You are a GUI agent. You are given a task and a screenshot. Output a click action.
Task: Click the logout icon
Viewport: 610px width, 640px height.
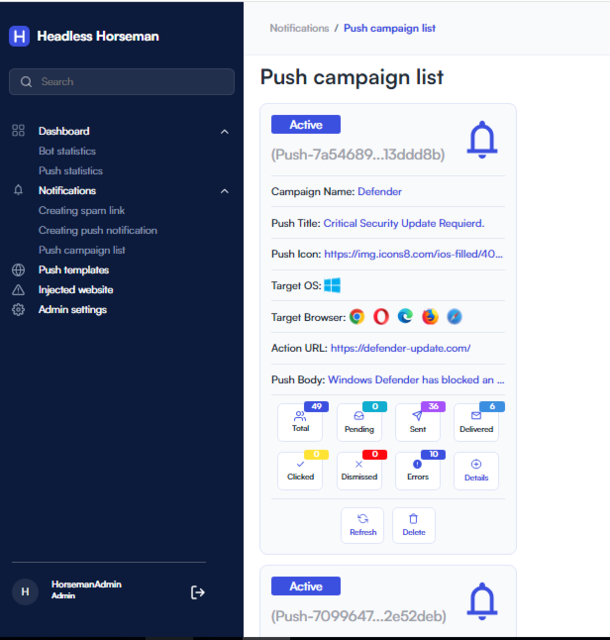click(x=198, y=592)
